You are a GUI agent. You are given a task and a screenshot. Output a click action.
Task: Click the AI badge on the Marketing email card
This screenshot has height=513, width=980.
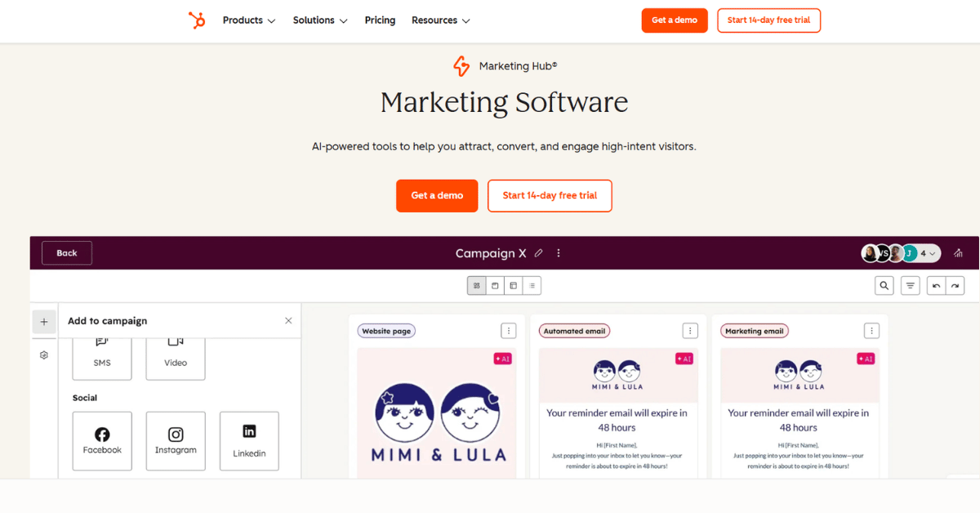click(x=865, y=359)
